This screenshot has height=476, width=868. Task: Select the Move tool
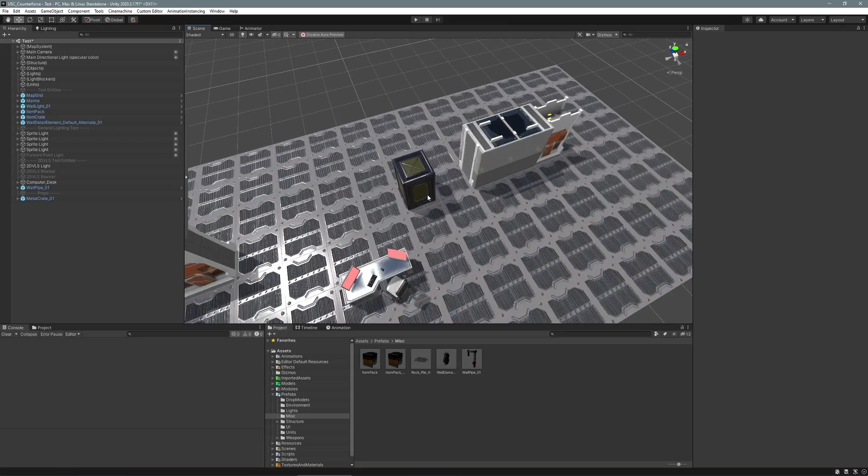click(x=19, y=20)
